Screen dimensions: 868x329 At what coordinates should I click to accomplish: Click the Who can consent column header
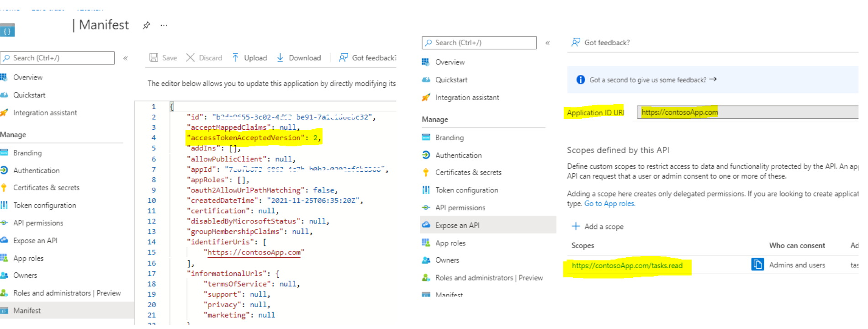797,246
